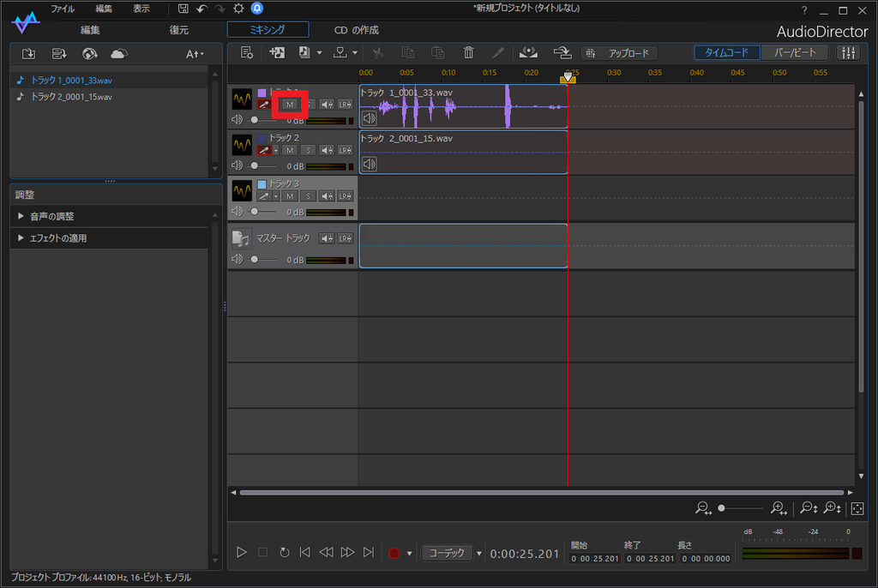The height and width of the screenshot is (588, 878).
Task: Switch to the 編集 room tab
Action: coord(89,30)
